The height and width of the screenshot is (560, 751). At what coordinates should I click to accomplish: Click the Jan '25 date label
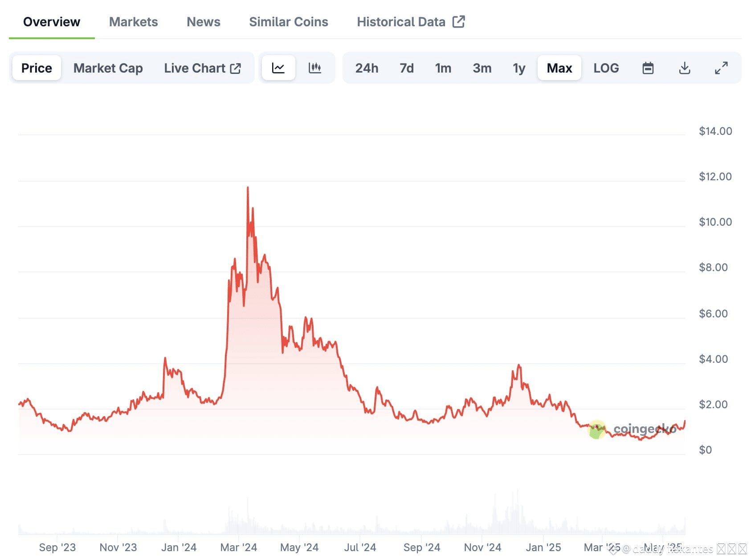[x=543, y=547]
